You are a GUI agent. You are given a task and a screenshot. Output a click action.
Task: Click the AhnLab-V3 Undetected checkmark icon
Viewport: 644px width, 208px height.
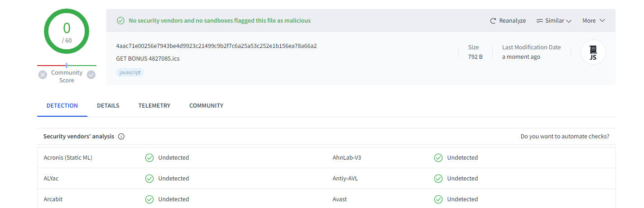point(438,158)
